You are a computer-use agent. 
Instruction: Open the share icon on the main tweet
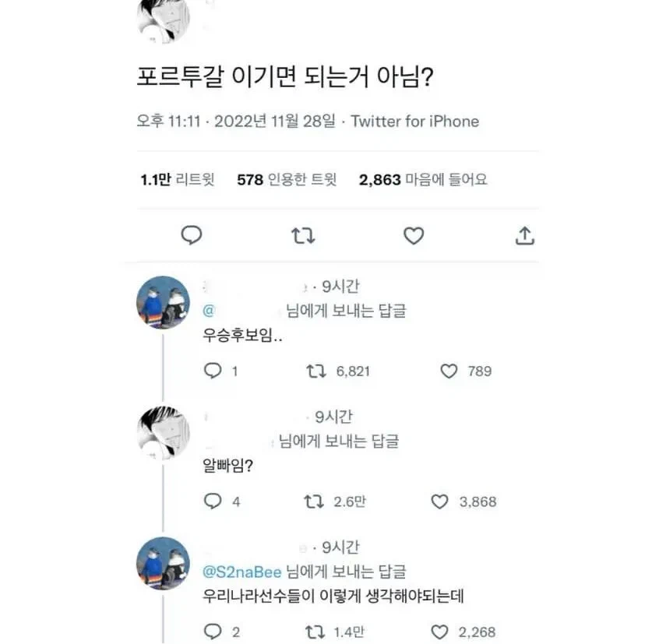point(525,236)
